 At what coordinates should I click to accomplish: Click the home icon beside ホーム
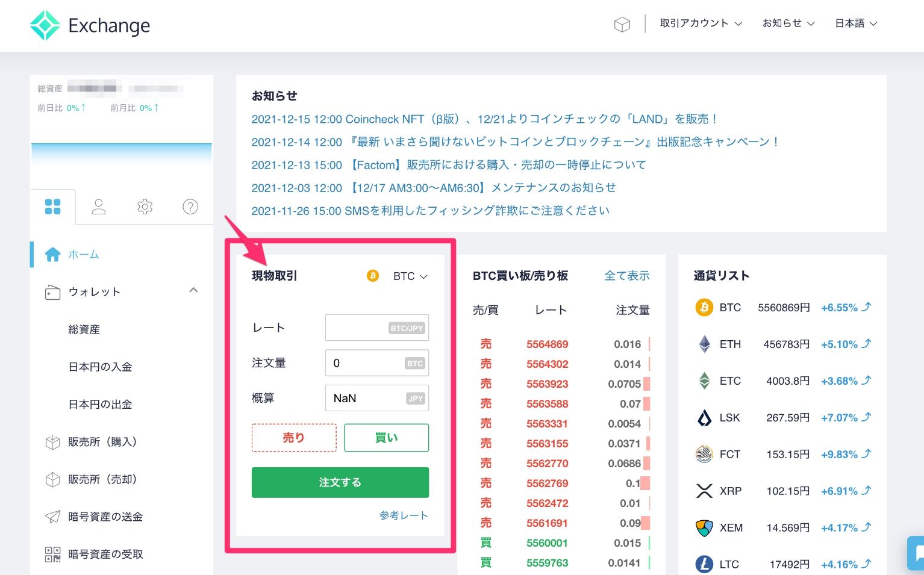point(53,255)
